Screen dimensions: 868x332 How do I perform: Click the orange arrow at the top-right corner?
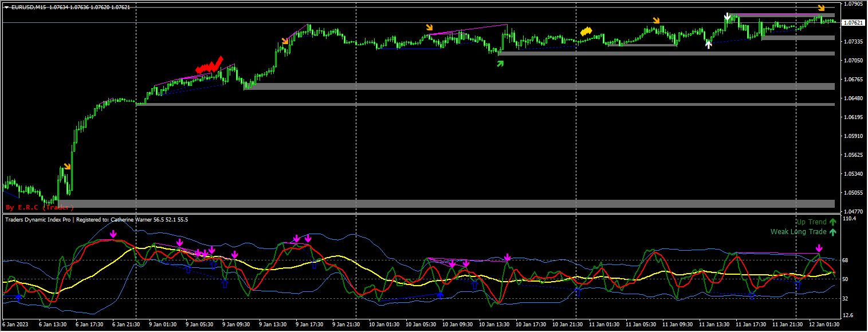(x=821, y=8)
